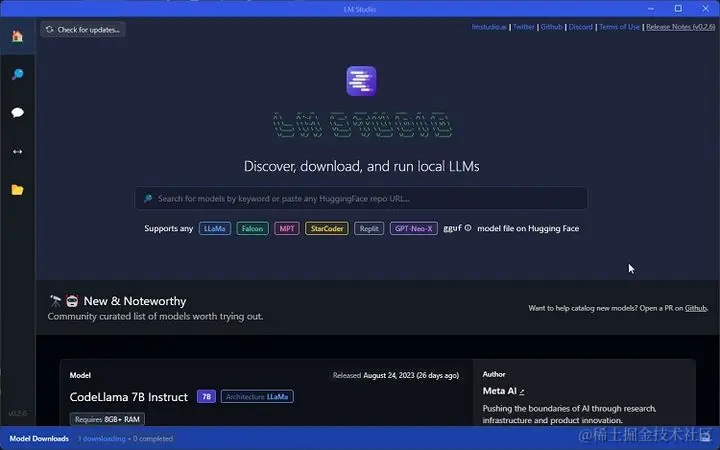This screenshot has width=720, height=450.
Task: Click the 7B size badge
Action: click(x=206, y=397)
